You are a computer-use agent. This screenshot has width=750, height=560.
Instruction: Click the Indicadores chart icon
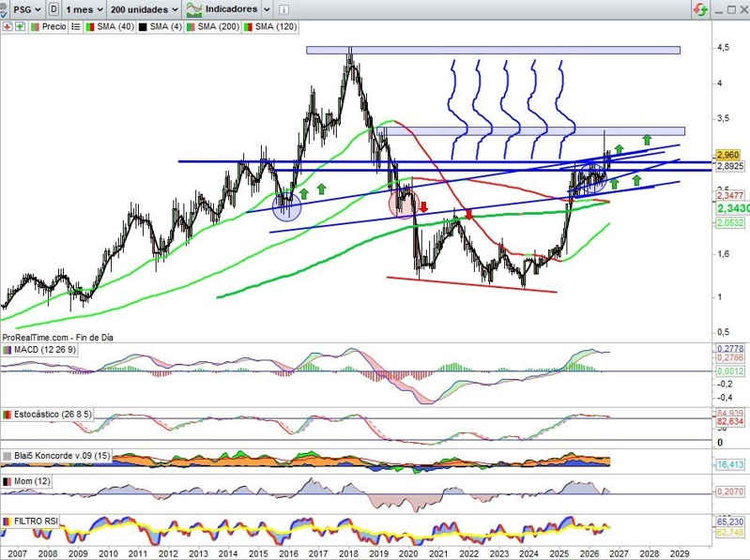194,9
